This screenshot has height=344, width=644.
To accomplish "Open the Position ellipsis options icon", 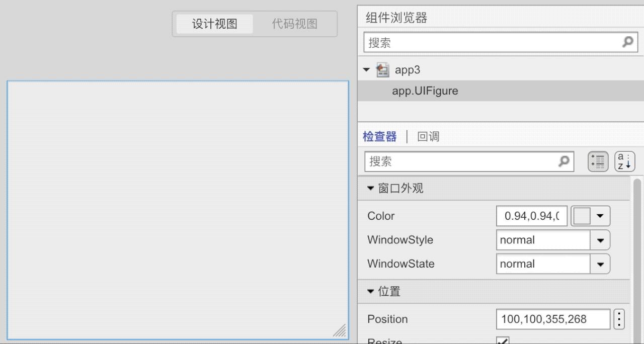I will (x=619, y=319).
